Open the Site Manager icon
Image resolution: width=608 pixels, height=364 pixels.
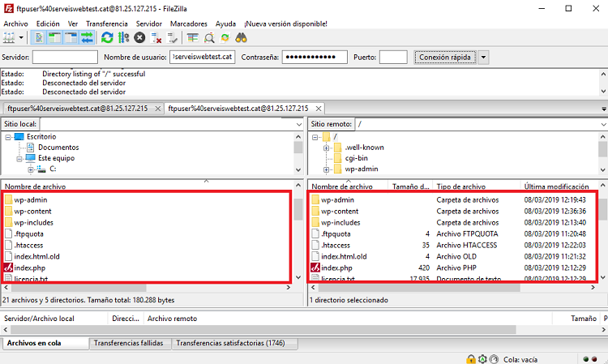9,37
